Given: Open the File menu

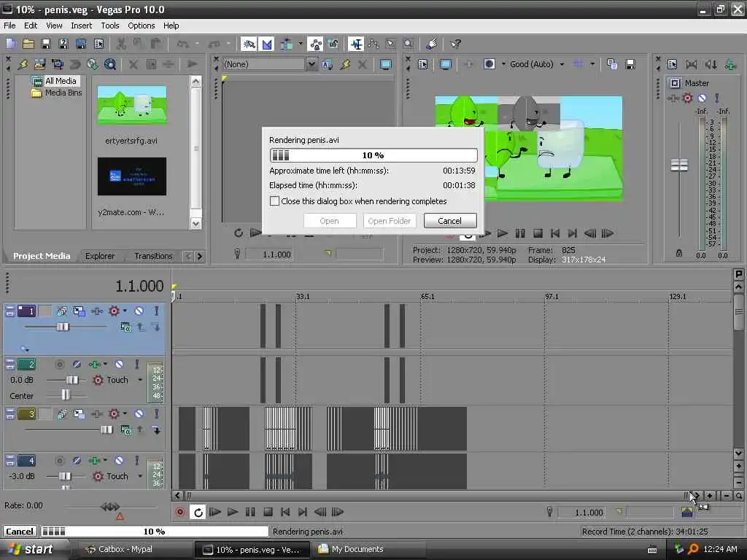Looking at the screenshot, I should (x=9, y=26).
